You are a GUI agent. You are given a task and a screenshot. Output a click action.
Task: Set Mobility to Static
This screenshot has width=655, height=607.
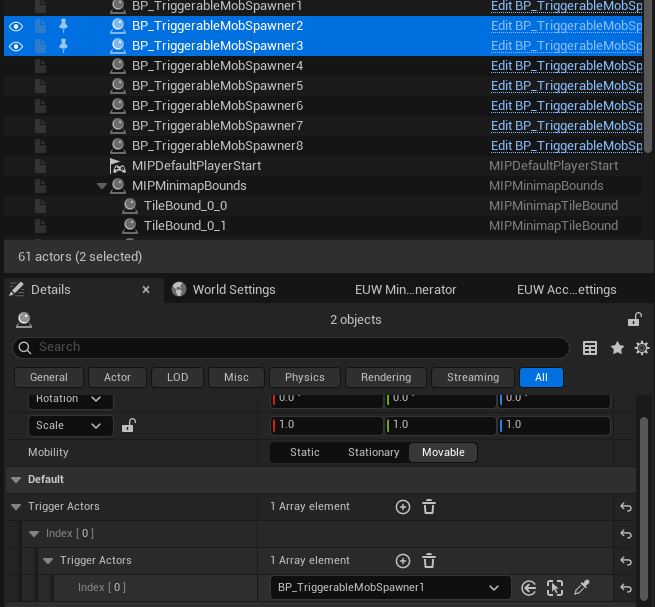(305, 452)
